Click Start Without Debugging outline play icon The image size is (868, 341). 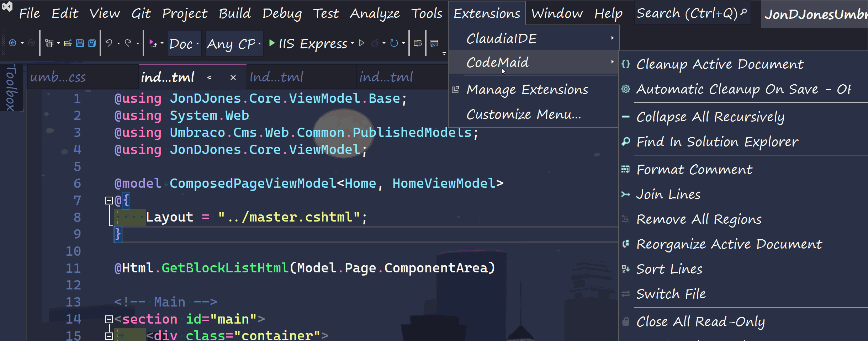pyautogui.click(x=362, y=43)
